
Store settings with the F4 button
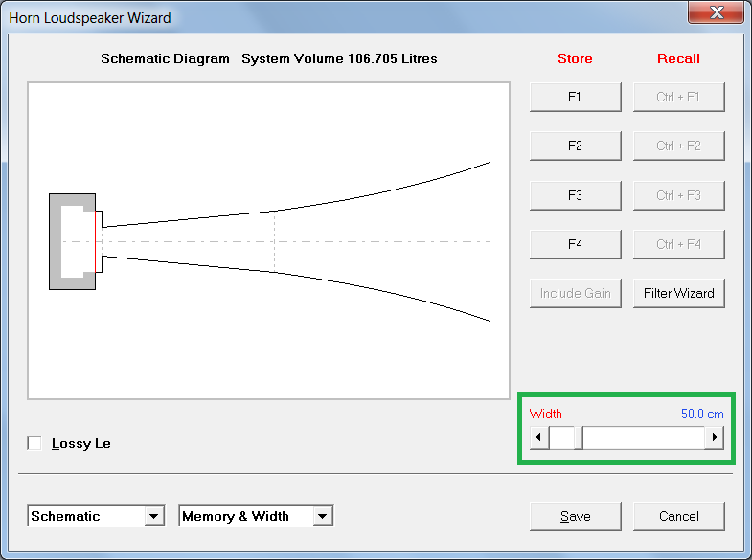576,244
